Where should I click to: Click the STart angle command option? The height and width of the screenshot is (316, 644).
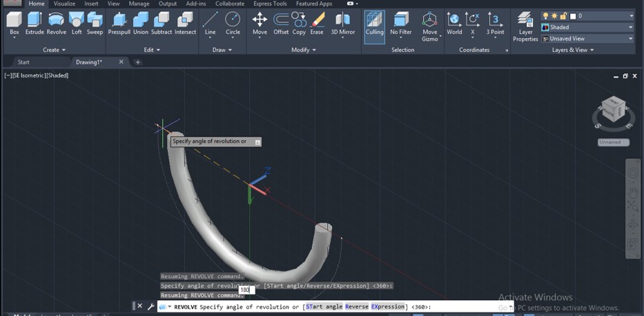323,306
